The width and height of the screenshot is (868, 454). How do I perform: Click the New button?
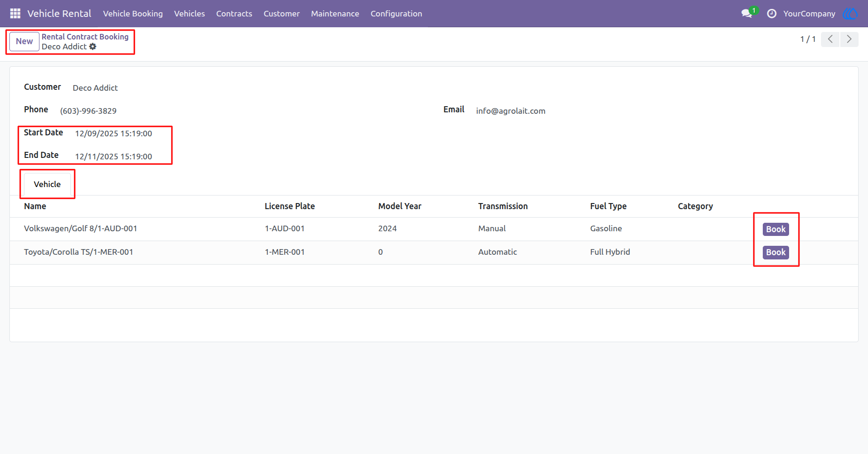(x=24, y=41)
